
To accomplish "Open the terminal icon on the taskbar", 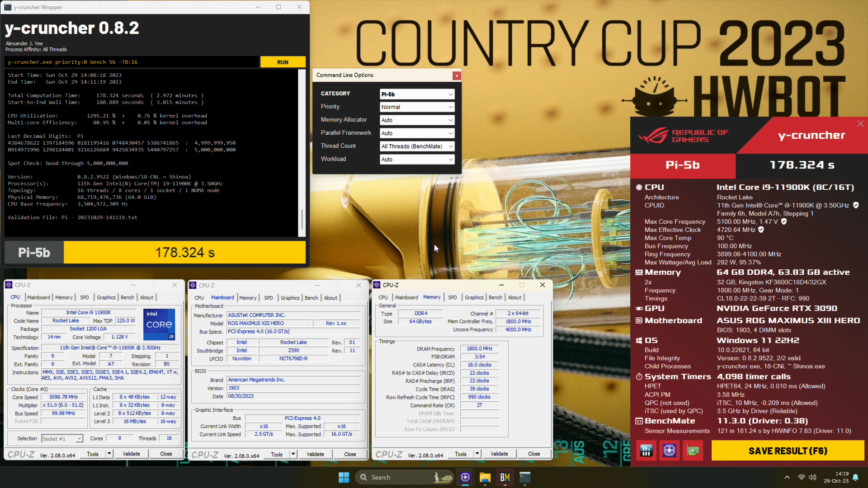I will [525, 477].
